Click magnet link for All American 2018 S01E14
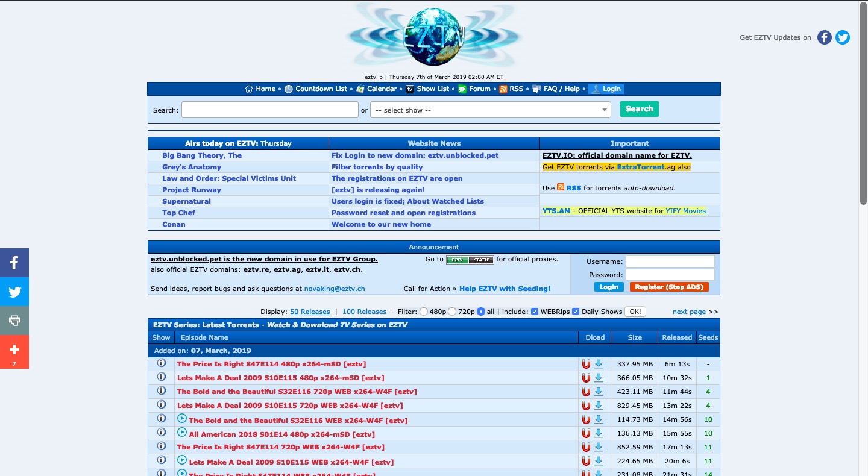Viewport: 868px width, 476px height. coord(586,433)
